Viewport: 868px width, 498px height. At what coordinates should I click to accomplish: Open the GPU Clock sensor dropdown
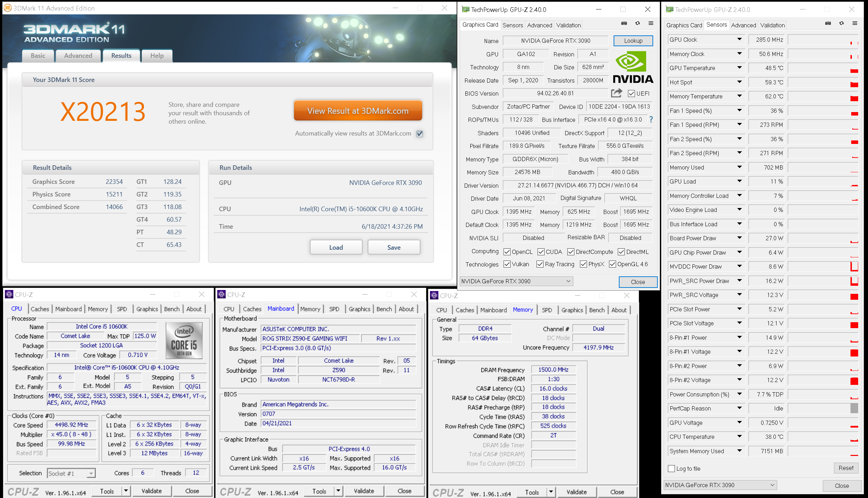pyautogui.click(x=739, y=40)
